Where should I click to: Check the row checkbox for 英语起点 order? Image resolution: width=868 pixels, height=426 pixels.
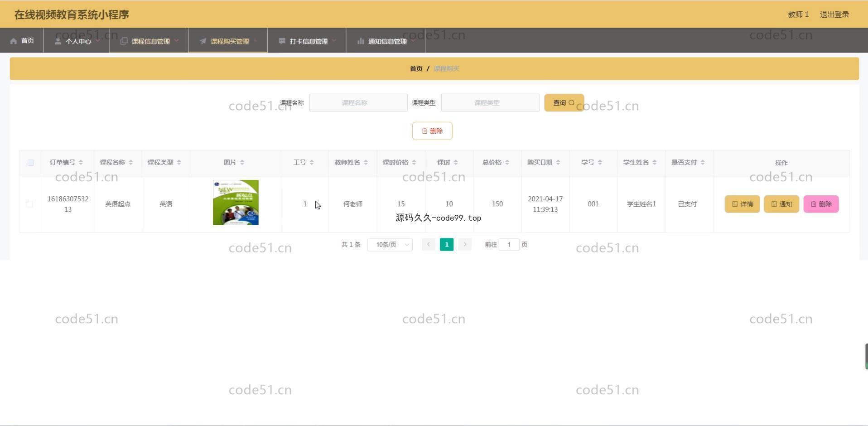point(30,204)
